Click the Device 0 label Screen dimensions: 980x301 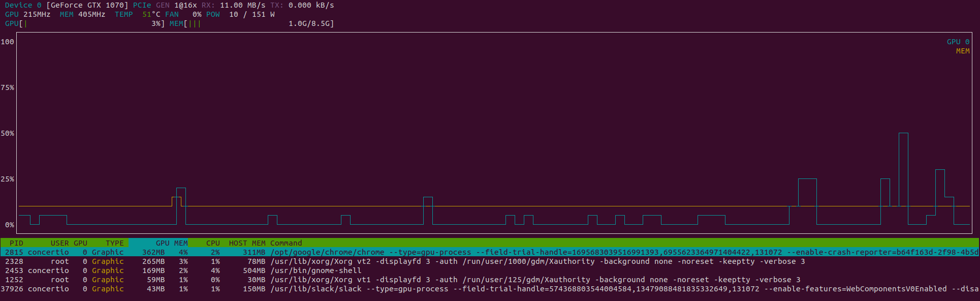click(23, 5)
